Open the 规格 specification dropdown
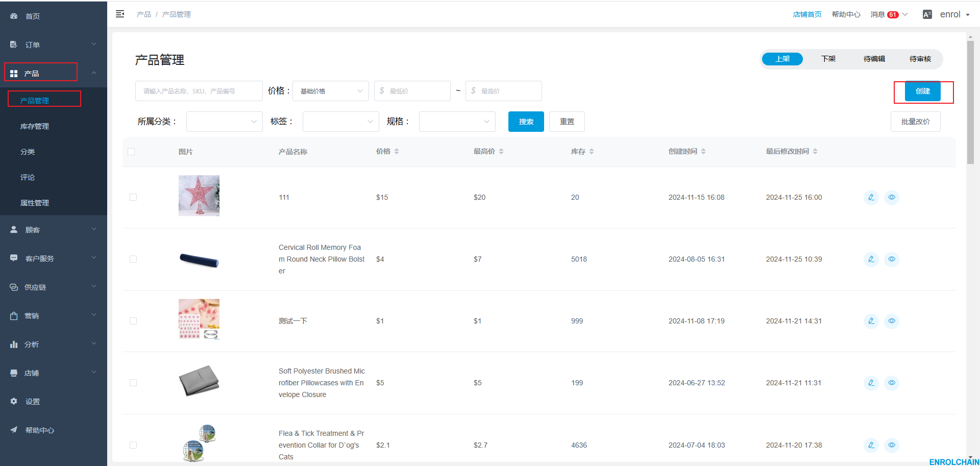Image resolution: width=980 pixels, height=466 pixels. (x=457, y=122)
